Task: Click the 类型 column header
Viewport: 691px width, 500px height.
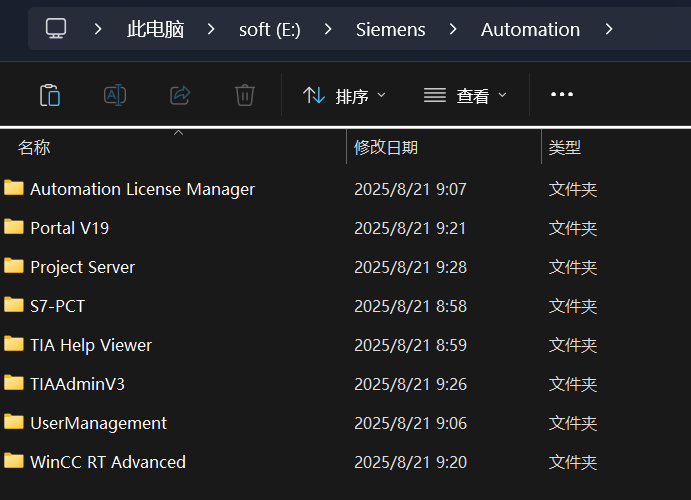Action: click(565, 148)
